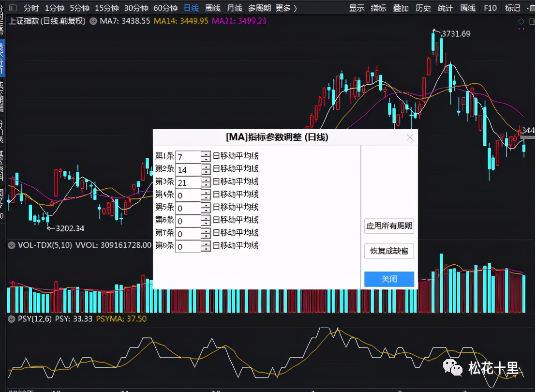This screenshot has width=536, height=392.
Task: Click the PSYMA: 37.50 value
Action: coord(121,319)
